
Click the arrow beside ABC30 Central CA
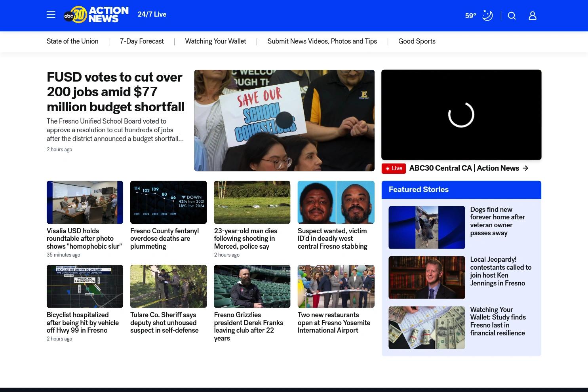click(x=525, y=168)
